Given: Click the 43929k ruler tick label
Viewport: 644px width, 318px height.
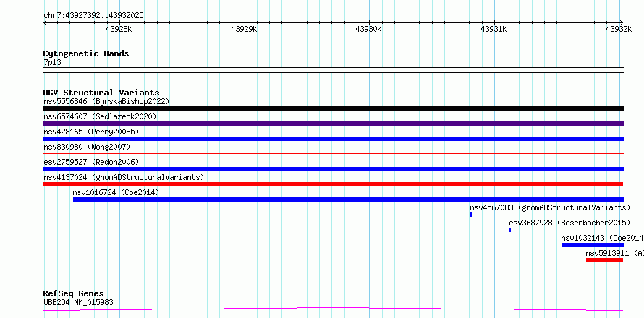Looking at the screenshot, I should 244,29.
